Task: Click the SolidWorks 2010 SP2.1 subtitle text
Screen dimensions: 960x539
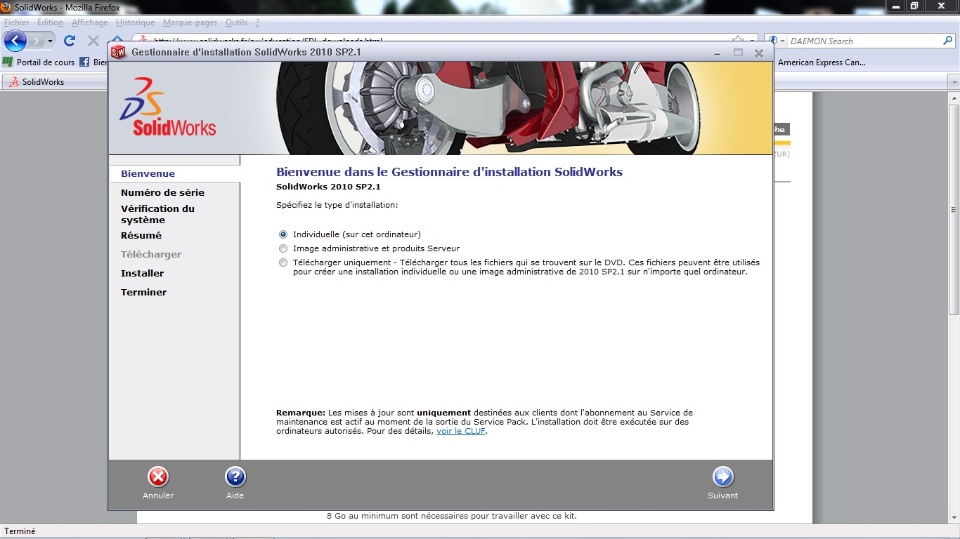Action: tap(328, 186)
